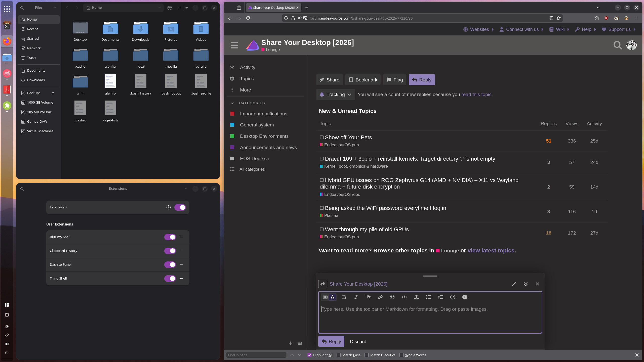Open the volume control in the dock
This screenshot has height=362, width=644.
click(7, 344)
